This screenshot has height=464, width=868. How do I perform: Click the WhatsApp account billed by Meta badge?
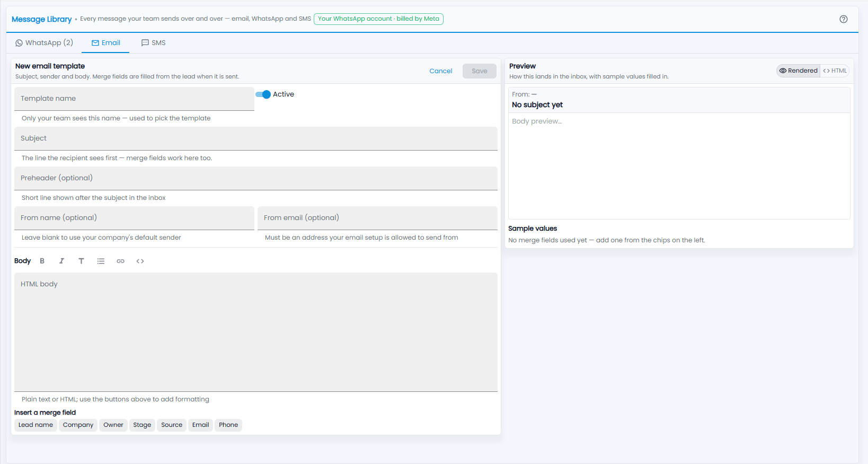point(378,19)
